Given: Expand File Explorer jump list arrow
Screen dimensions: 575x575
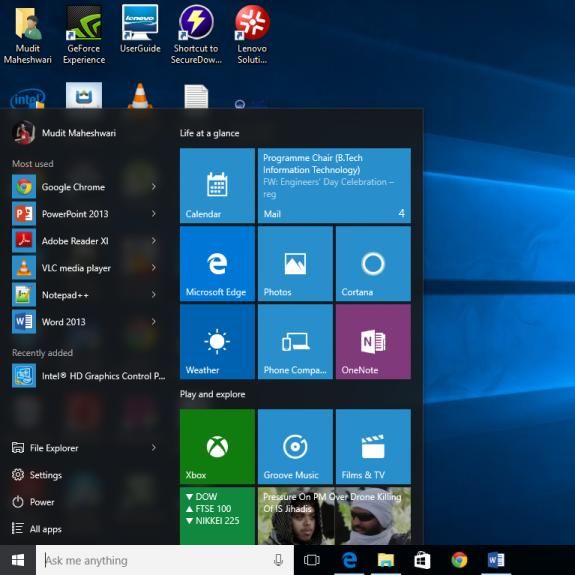Looking at the screenshot, I should (154, 448).
